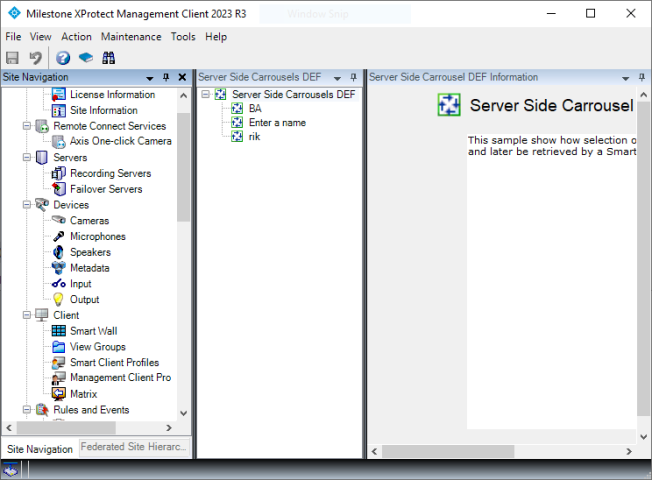This screenshot has width=652, height=480.
Task: Close the Site Navigation panel
Action: click(182, 77)
